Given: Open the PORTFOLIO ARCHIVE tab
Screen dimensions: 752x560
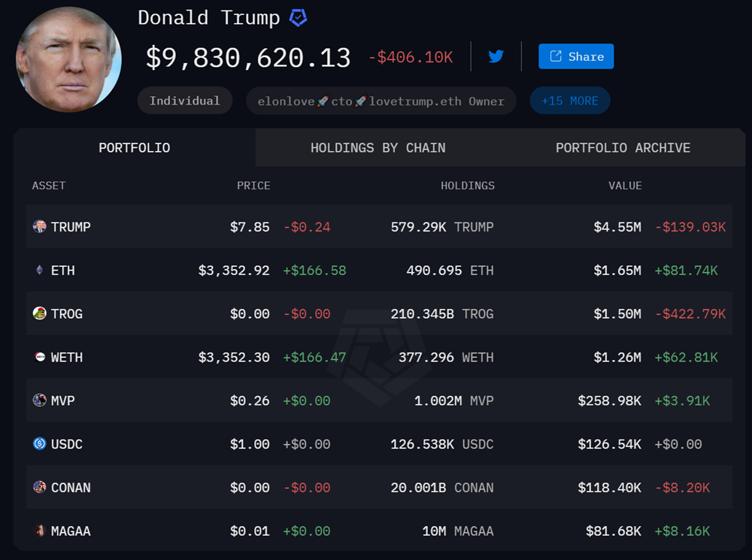Looking at the screenshot, I should 623,147.
